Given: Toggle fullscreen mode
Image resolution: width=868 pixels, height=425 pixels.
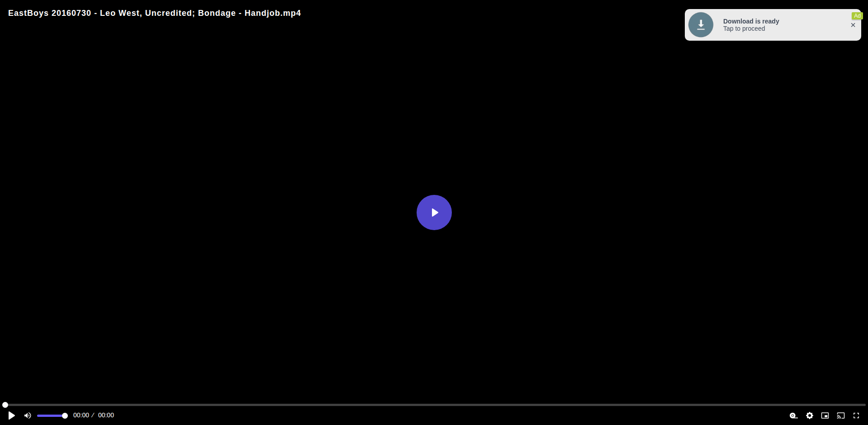Looking at the screenshot, I should coord(856,416).
